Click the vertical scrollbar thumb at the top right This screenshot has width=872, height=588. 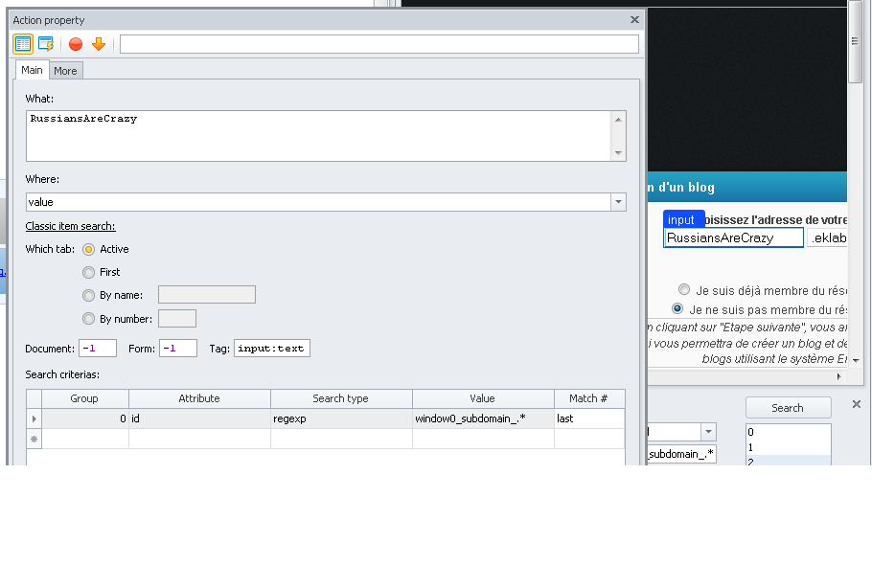(x=856, y=42)
